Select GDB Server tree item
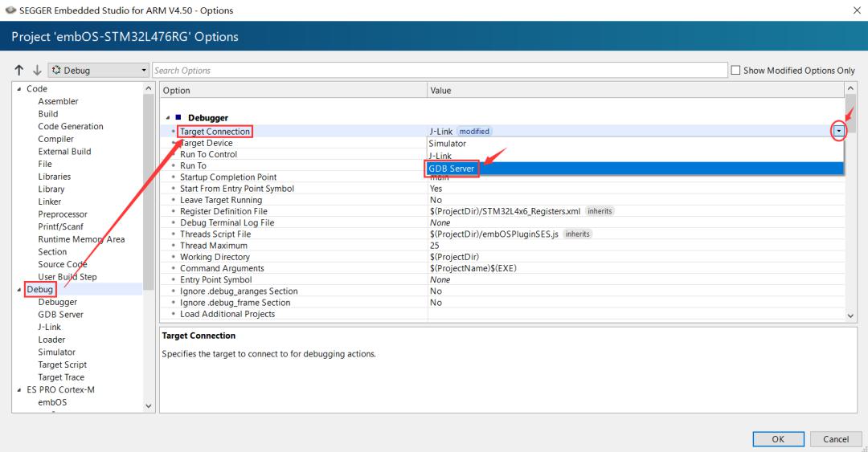 60,314
